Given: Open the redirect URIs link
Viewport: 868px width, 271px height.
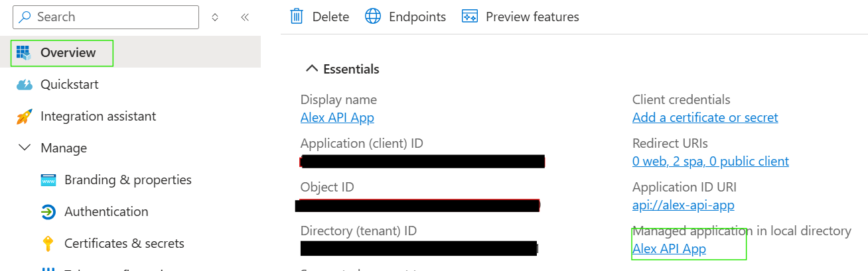Looking at the screenshot, I should tap(710, 161).
